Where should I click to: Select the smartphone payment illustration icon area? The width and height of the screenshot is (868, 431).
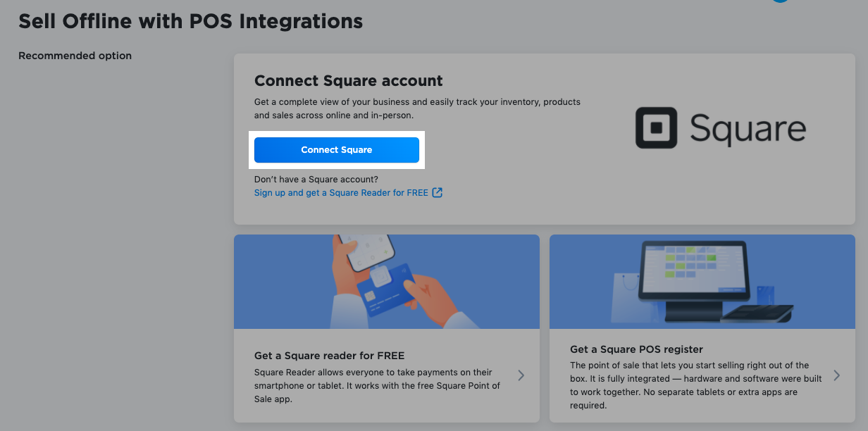tap(386, 280)
